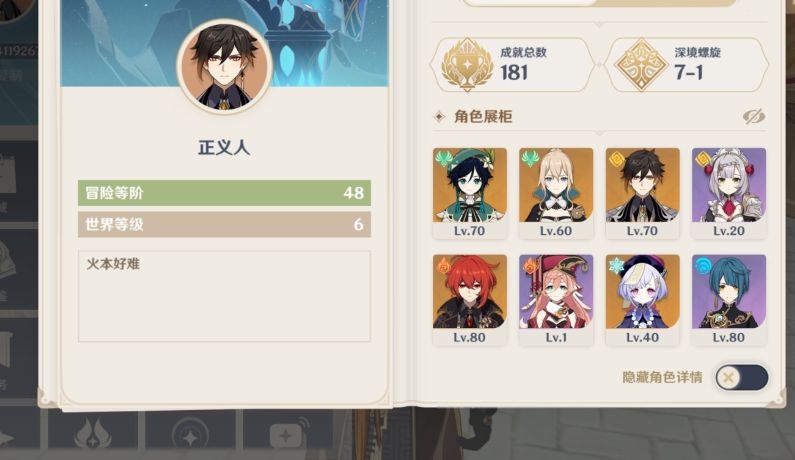Click the lotus flame icon in bottom bar
Screen dimensions: 795x460
point(92,433)
